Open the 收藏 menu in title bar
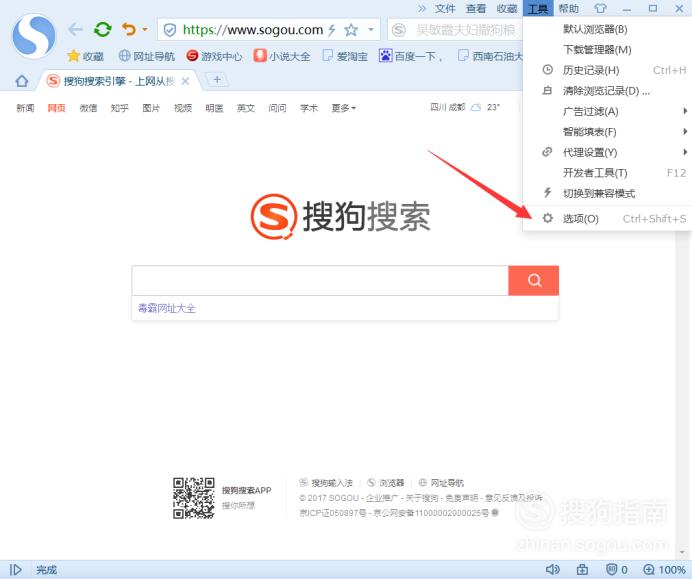This screenshot has width=692, height=579. coord(507,8)
